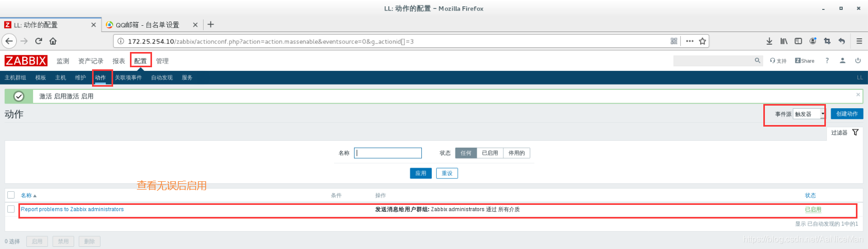The height and width of the screenshot is (249, 868).
Task: Open Zabbix help question mark icon
Action: click(827, 60)
